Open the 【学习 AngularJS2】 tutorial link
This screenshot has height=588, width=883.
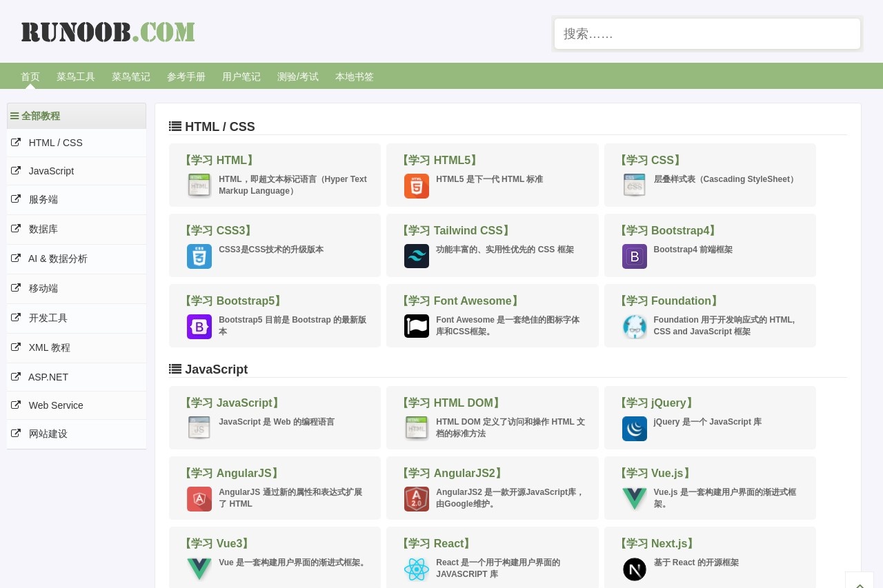453,473
